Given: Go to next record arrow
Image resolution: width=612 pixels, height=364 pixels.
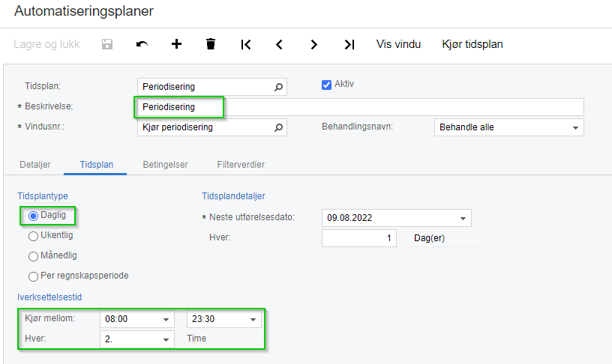Looking at the screenshot, I should pos(313,44).
